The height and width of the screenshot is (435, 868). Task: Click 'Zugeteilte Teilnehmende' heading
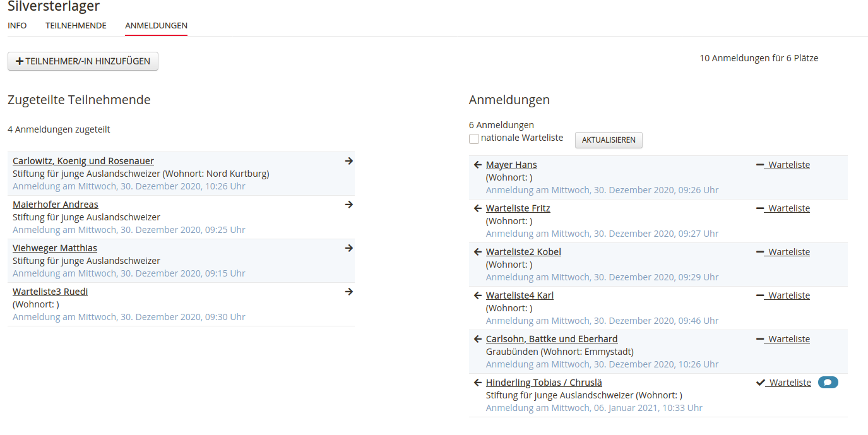tap(79, 100)
